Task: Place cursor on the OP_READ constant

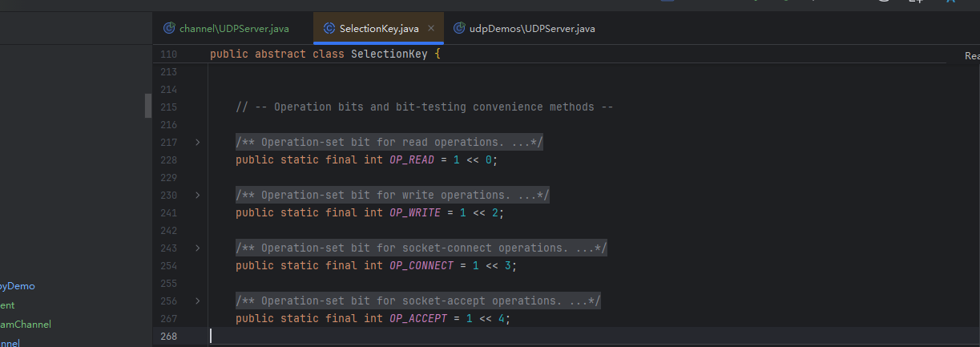Action: [x=412, y=160]
